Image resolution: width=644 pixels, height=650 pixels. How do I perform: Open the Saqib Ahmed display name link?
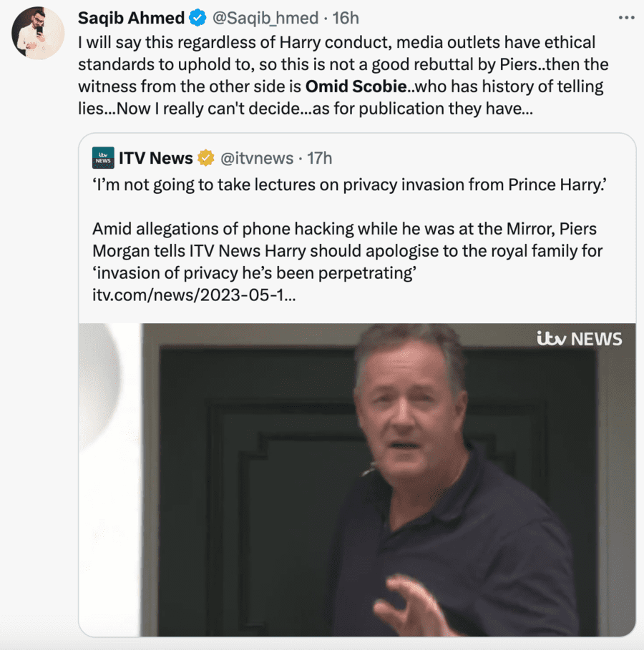click(x=131, y=17)
